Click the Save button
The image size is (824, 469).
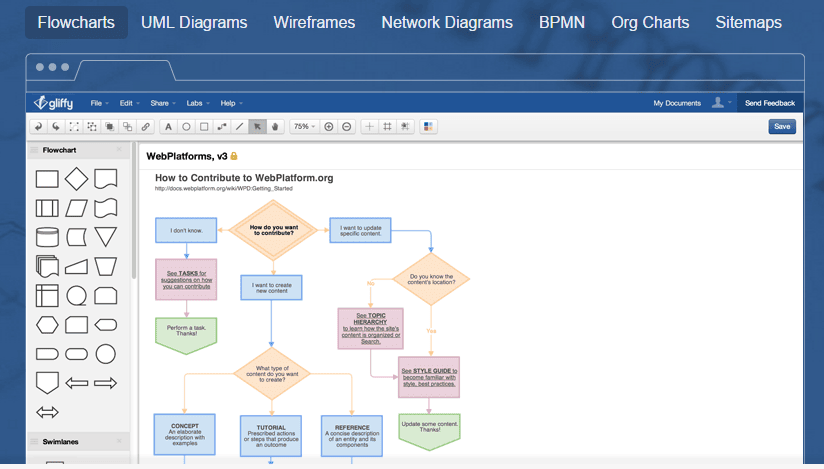[x=782, y=126]
